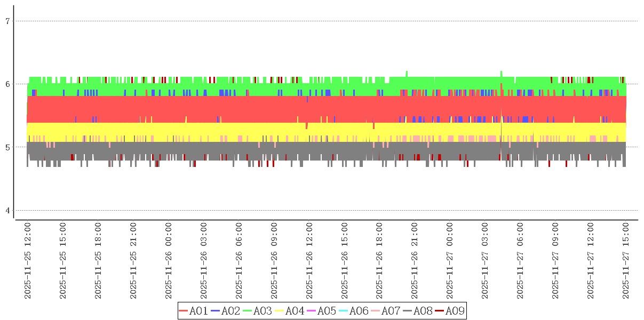This screenshot has width=644, height=320.
Task: Click the y-axis value 6 label
Action: click(7, 84)
